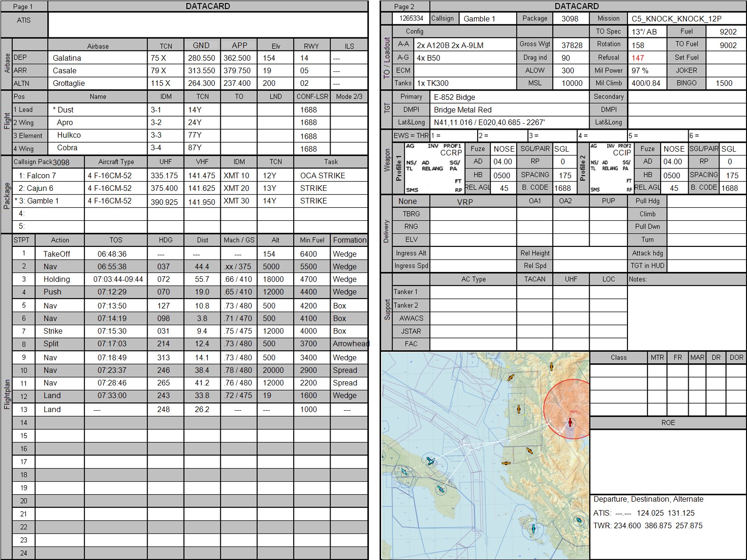Click steerpoint 10 label on the map route
Image resolution: width=747 pixels, height=560 pixels.
pos(512,438)
